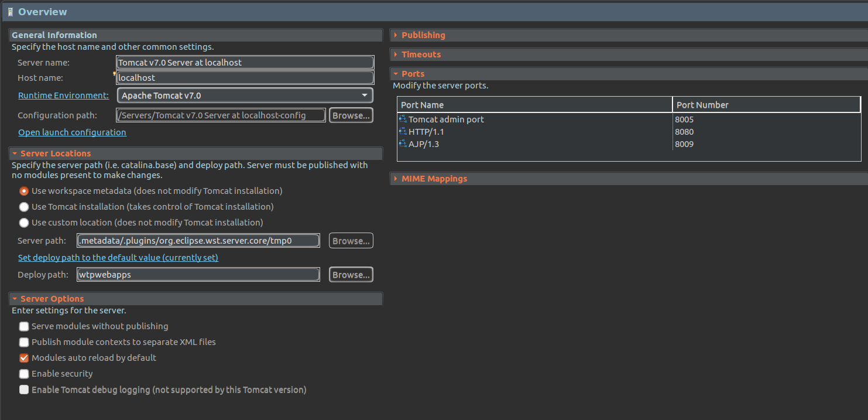The height and width of the screenshot is (420, 868).
Task: Click the Deploy path field containing wtpwebapps
Action: point(198,275)
